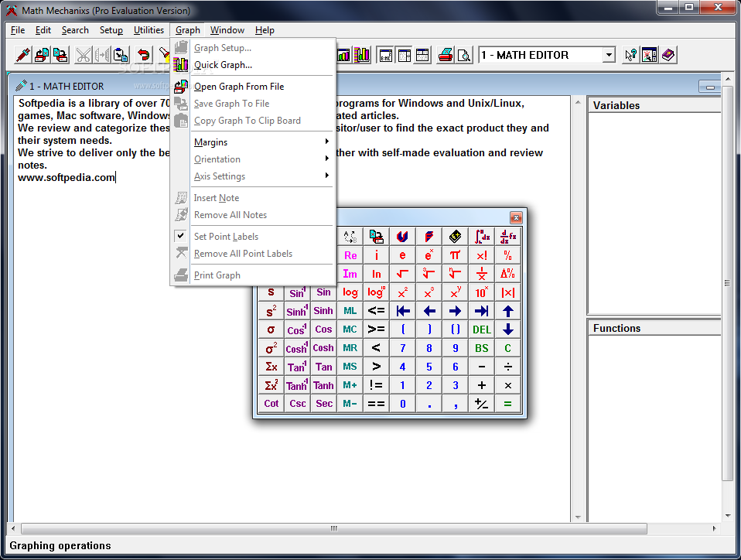Click the derivative d/dx key on keypad
Screen dimensions: 741x560
coord(508,236)
